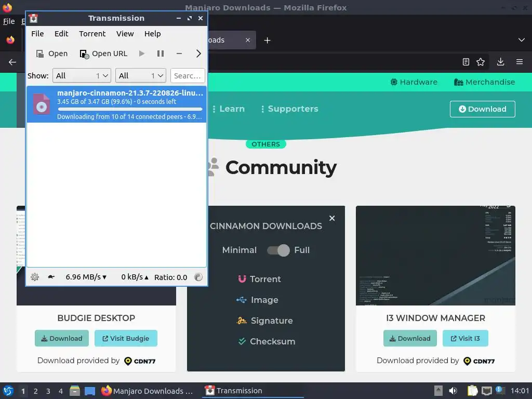This screenshot has width=532, height=399.
Task: Start the selected torrent with play icon
Action: (x=142, y=54)
